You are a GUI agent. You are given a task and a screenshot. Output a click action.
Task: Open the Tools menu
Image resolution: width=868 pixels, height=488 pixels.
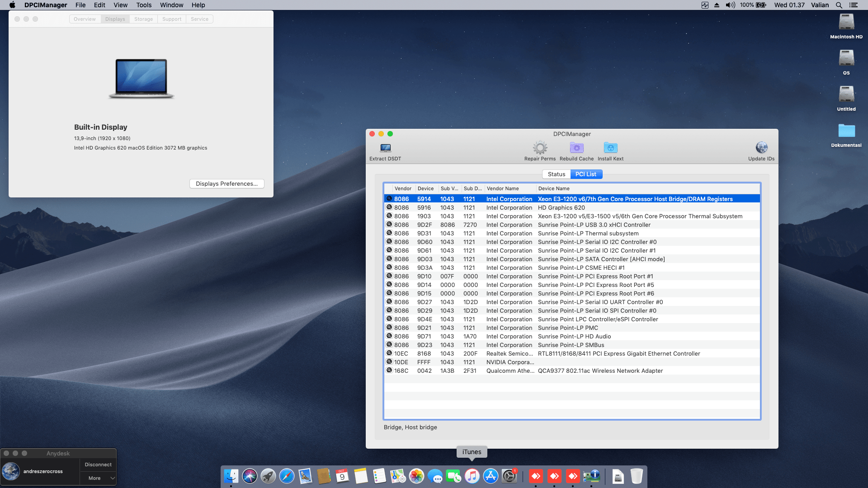(x=144, y=5)
